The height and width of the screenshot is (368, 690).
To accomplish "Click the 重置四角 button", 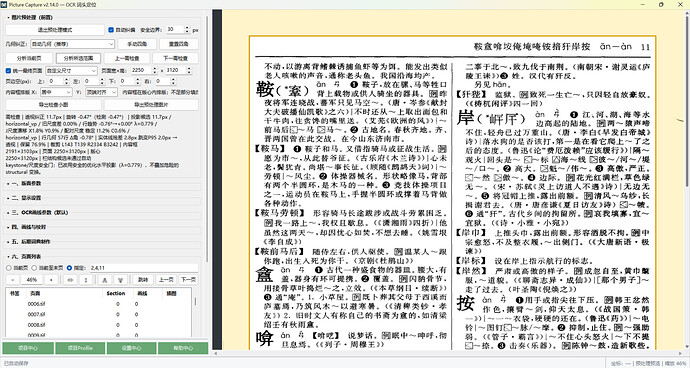I will click(x=179, y=44).
